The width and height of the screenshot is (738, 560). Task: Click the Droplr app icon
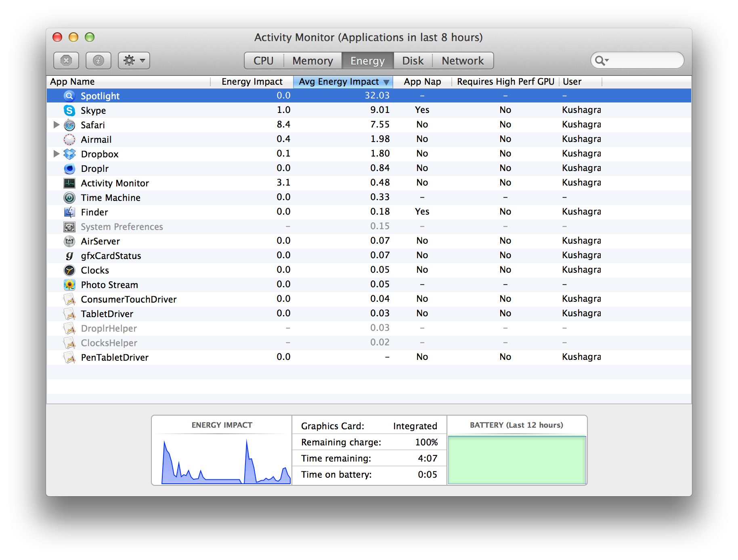tap(69, 168)
